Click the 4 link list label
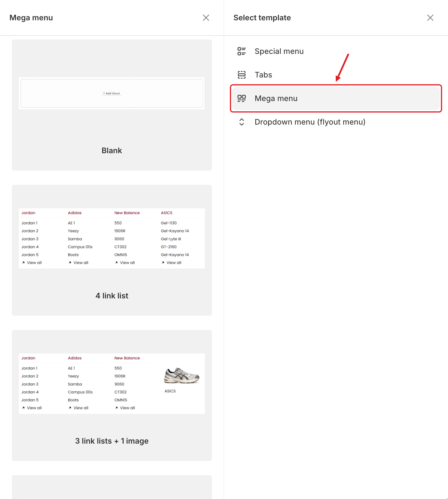Image resolution: width=448 pixels, height=499 pixels. tap(112, 296)
